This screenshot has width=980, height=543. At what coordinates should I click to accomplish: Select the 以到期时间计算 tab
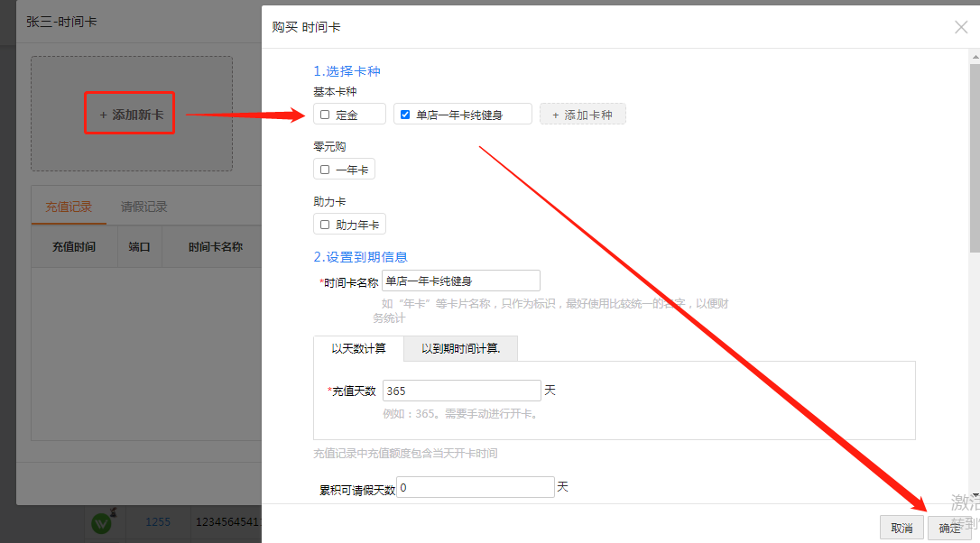(x=460, y=348)
